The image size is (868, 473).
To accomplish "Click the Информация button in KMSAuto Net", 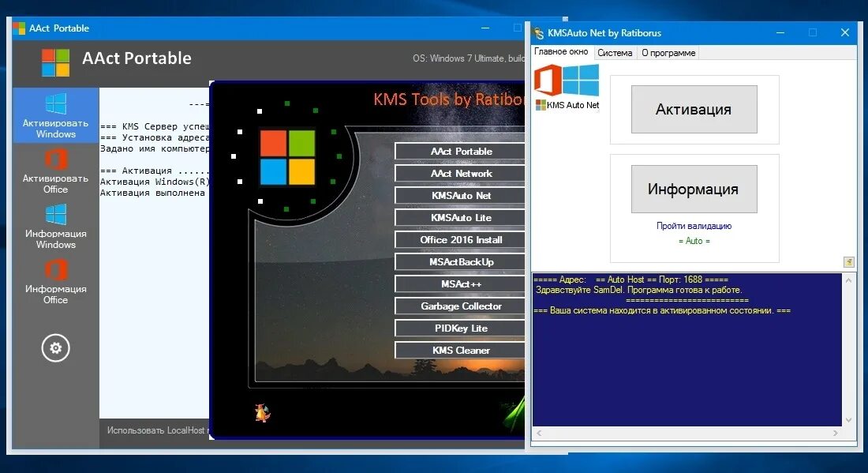I will [x=694, y=189].
